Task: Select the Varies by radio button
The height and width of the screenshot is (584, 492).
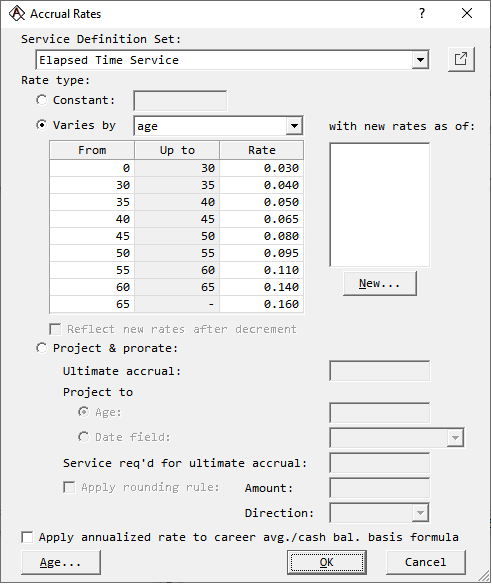Action: [42, 125]
